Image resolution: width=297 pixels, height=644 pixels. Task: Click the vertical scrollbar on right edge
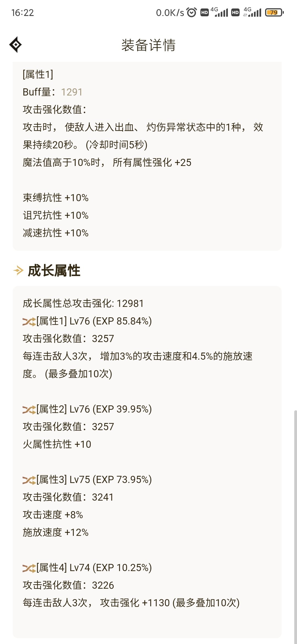295,526
